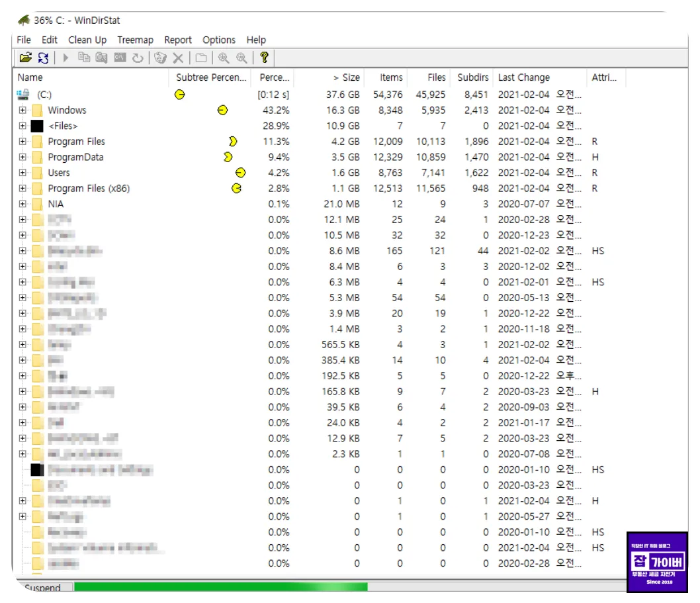Click the 10.9 GB size of <Files>
Image resolution: width=700 pixels, height=603 pixels.
pyautogui.click(x=343, y=126)
